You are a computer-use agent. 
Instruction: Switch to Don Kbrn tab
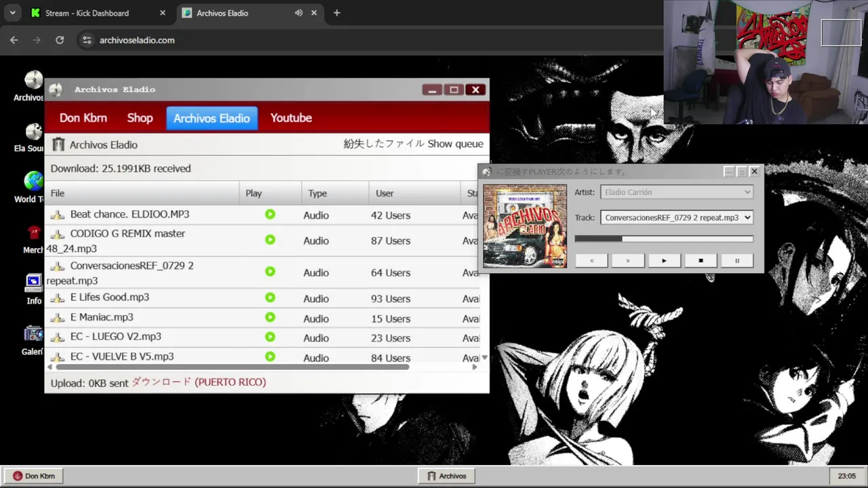83,118
